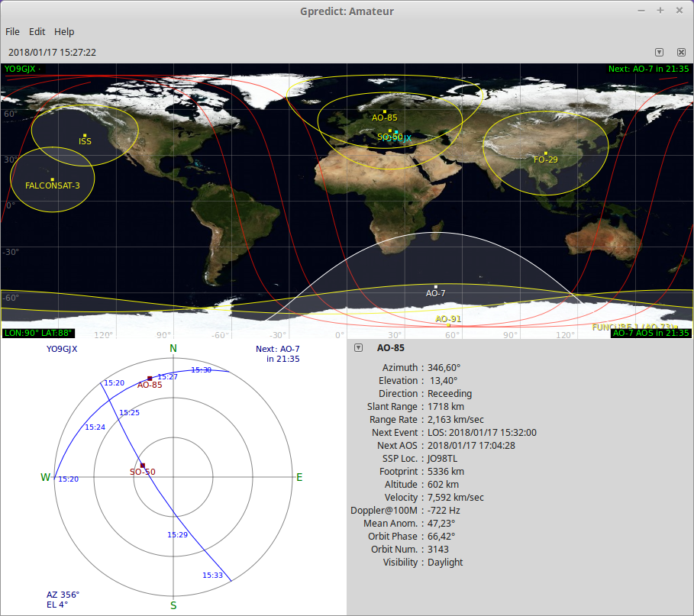Viewport: 694px width, 616px height.
Task: Open the Edit menu
Action: coord(37,31)
